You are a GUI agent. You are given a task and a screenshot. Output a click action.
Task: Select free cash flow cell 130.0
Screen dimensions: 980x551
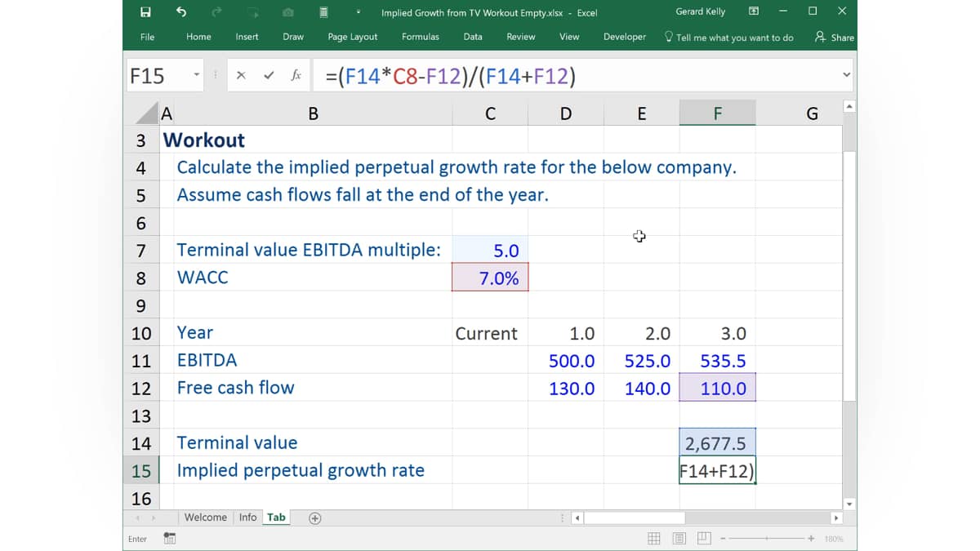pyautogui.click(x=566, y=389)
